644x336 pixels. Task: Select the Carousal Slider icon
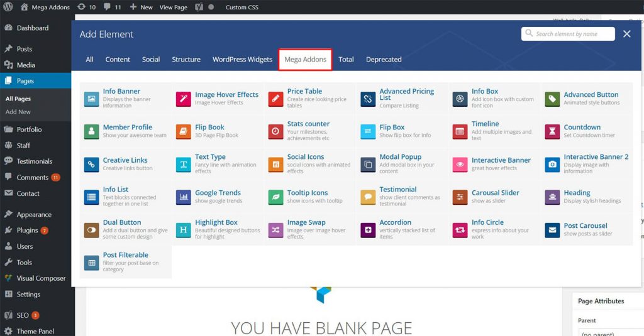460,197
